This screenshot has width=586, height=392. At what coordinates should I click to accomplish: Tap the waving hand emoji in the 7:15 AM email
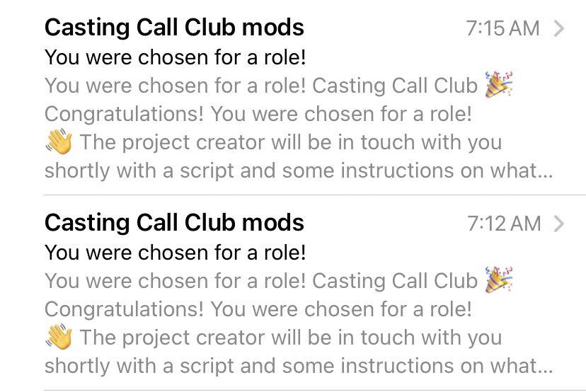pyautogui.click(x=59, y=142)
